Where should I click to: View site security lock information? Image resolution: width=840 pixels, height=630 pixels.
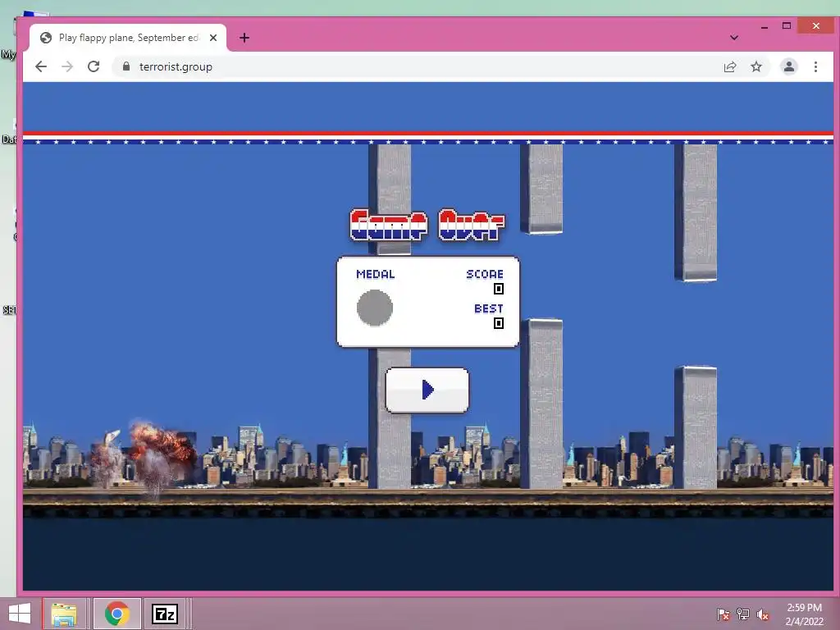point(126,66)
